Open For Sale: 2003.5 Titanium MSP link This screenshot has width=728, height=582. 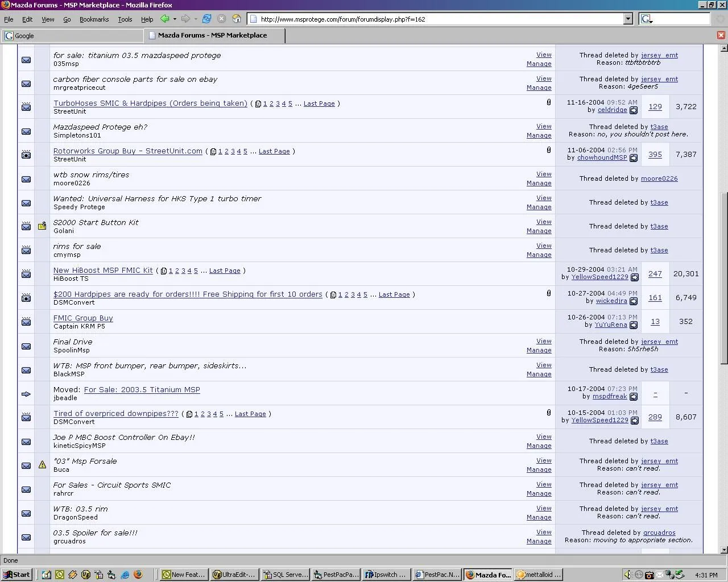pos(142,390)
